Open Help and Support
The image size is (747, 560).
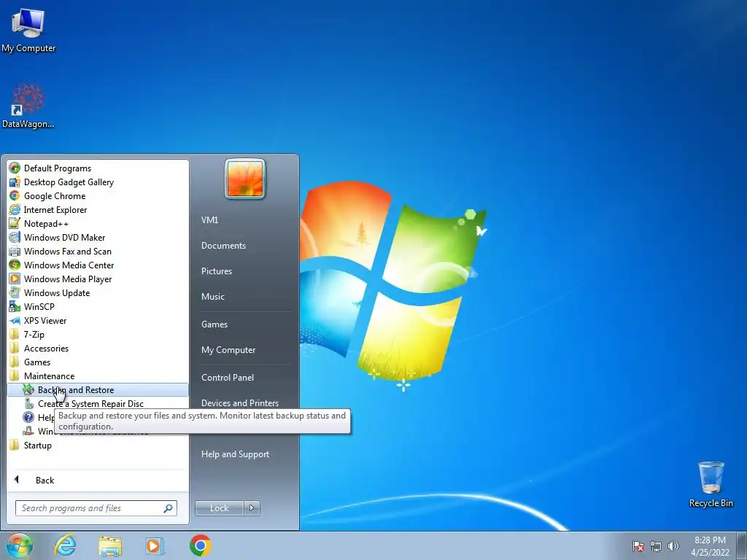(235, 454)
